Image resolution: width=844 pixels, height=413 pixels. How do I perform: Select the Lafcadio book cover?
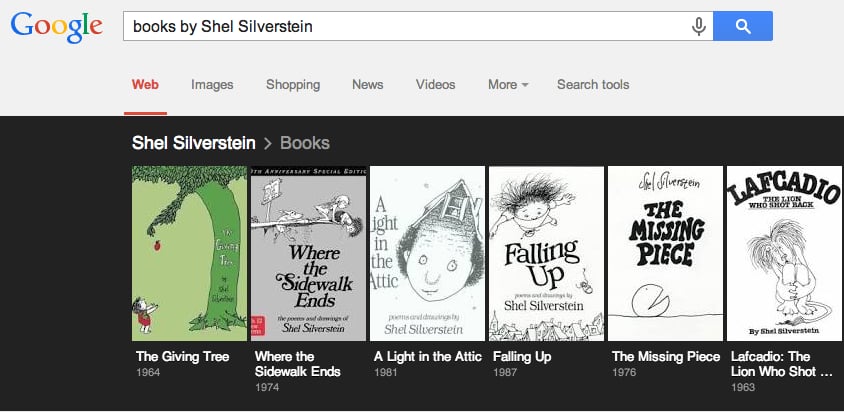click(784, 253)
